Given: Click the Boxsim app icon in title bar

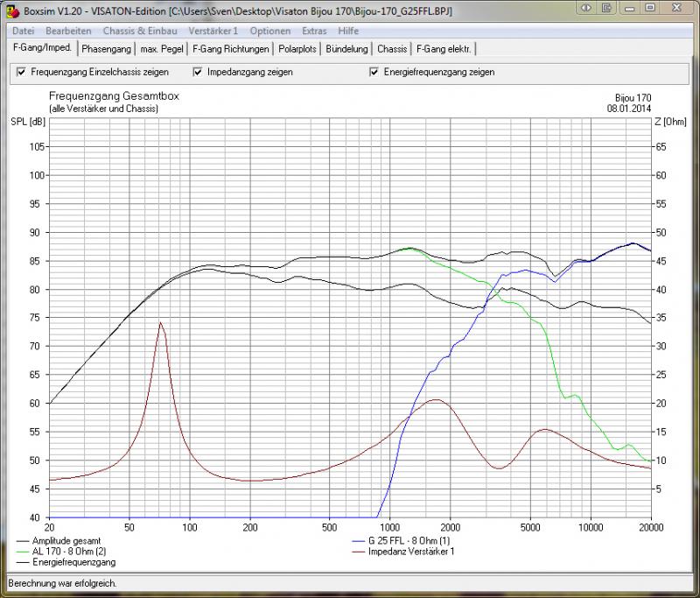Looking at the screenshot, I should point(12,11).
